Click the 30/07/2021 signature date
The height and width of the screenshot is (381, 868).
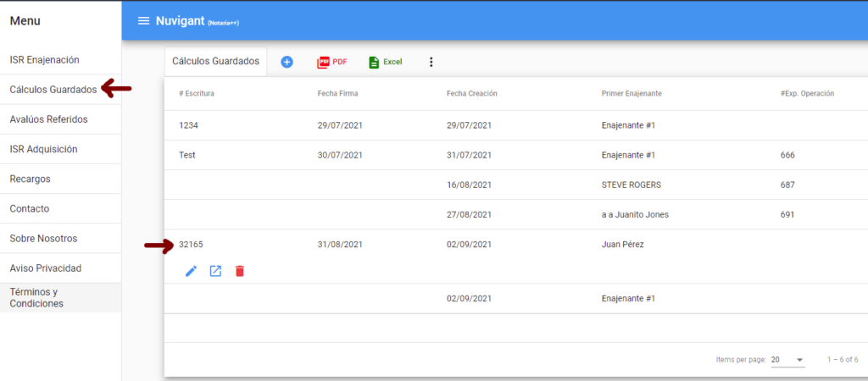(340, 156)
